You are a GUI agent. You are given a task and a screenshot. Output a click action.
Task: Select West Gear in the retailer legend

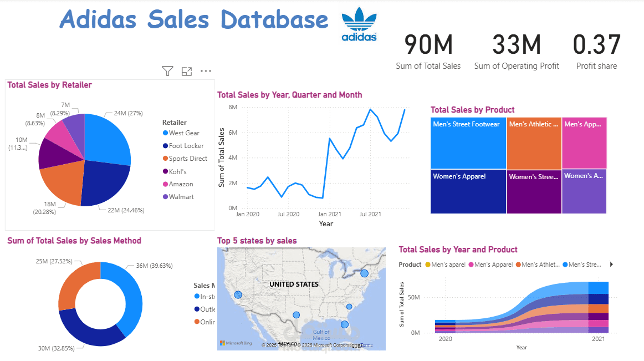pos(184,133)
